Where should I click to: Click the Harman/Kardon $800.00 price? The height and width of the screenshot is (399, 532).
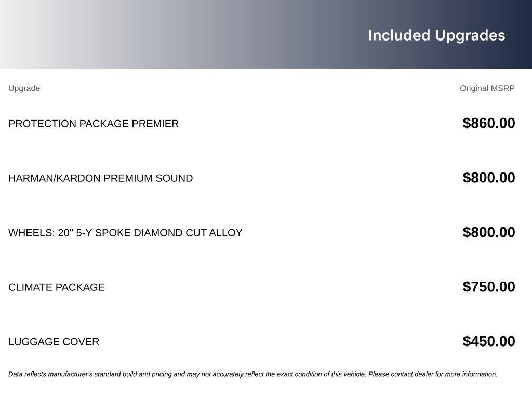[488, 178]
